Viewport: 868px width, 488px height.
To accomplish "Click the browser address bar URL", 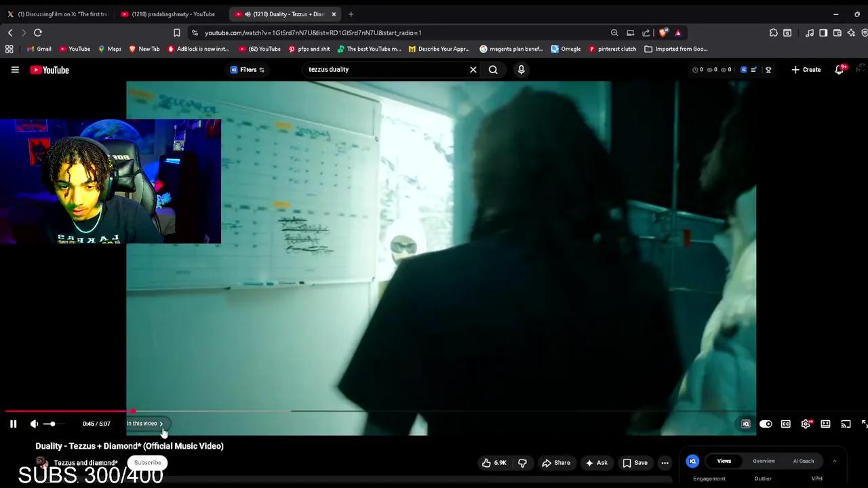I will point(313,33).
